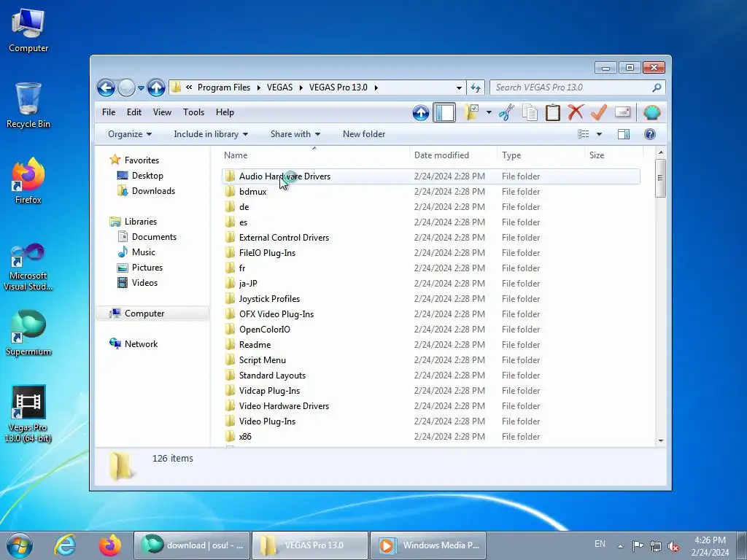Sort by the Name column header
This screenshot has width=747, height=560.
pyautogui.click(x=314, y=155)
